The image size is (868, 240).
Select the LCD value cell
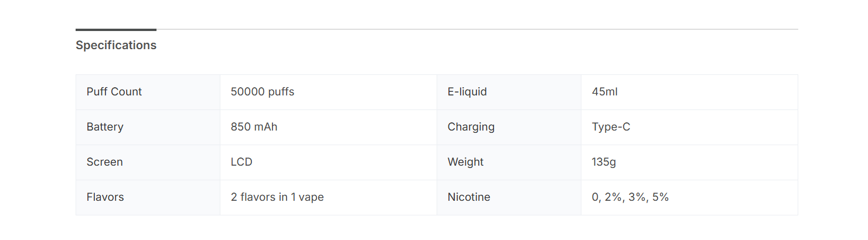(241, 162)
